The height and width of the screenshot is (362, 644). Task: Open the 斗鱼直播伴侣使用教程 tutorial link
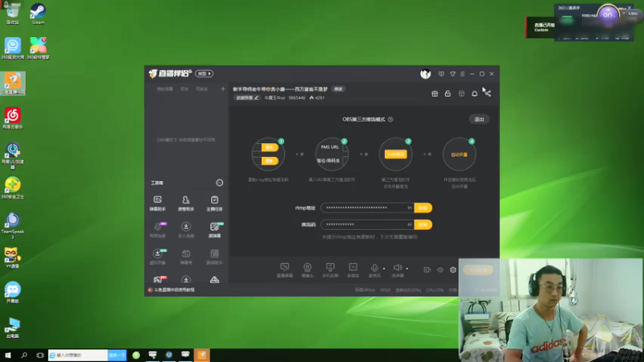(174, 290)
